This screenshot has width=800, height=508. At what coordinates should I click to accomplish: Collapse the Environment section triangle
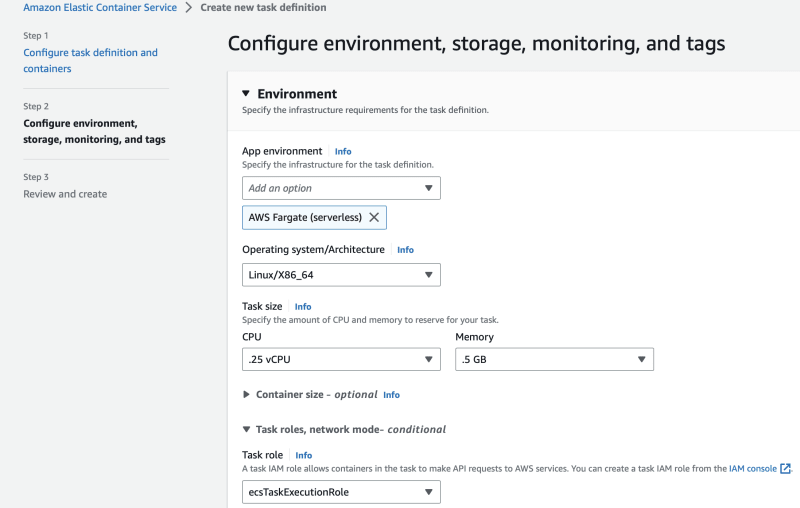tap(246, 93)
